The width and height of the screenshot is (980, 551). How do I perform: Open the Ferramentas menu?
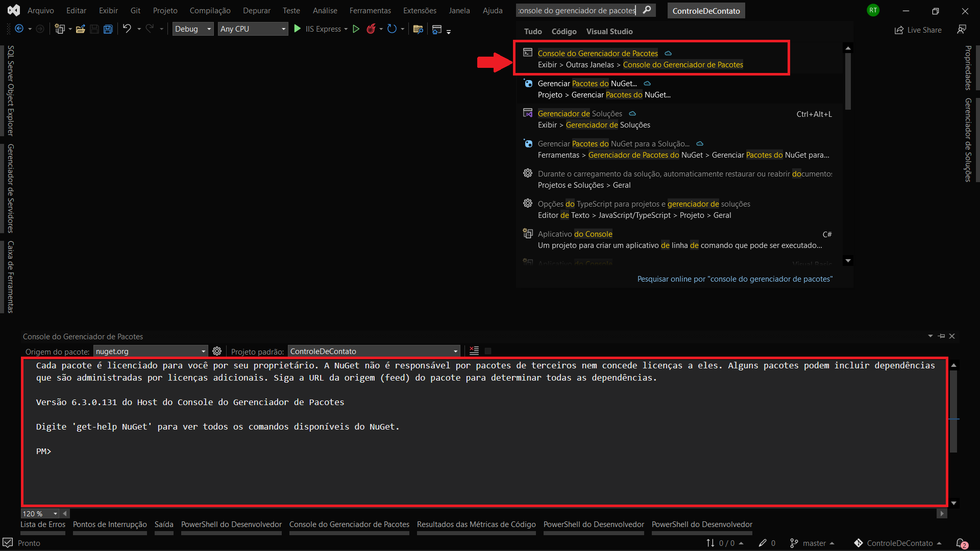tap(370, 10)
